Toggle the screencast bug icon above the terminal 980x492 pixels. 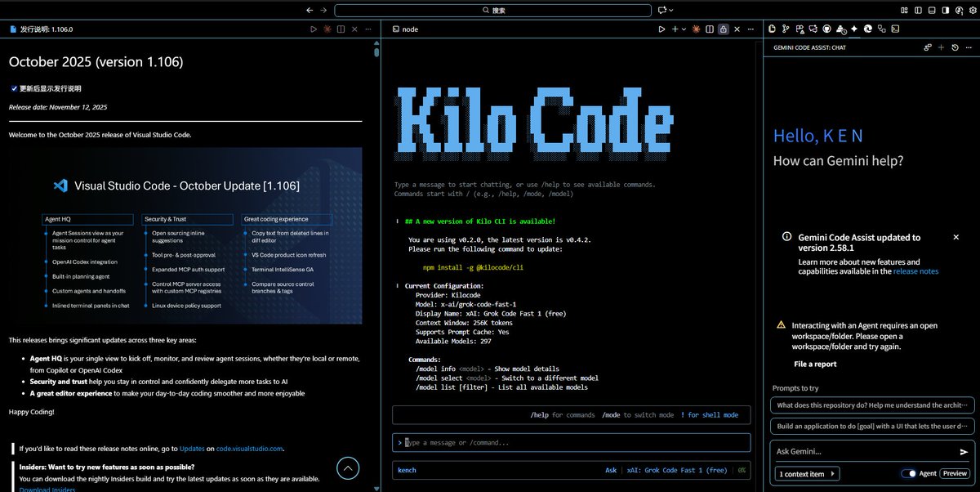[x=697, y=29]
